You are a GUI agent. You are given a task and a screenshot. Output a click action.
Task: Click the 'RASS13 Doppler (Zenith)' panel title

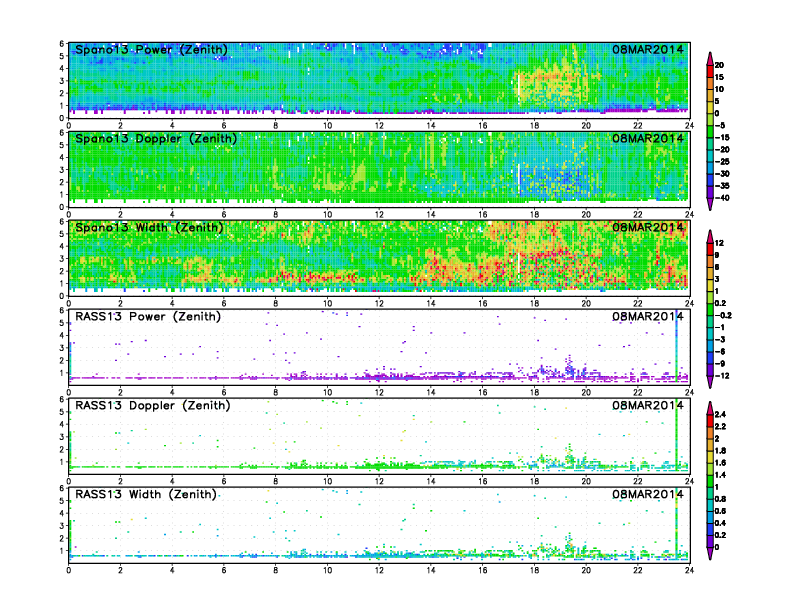click(x=153, y=405)
